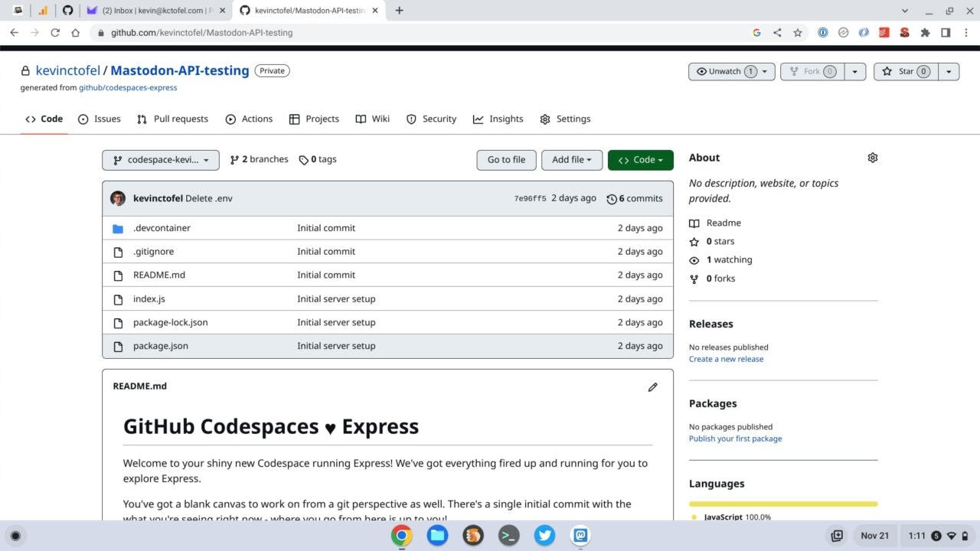Image resolution: width=980 pixels, height=551 pixels.
Task: Open README.md in file list
Action: pos(159,275)
